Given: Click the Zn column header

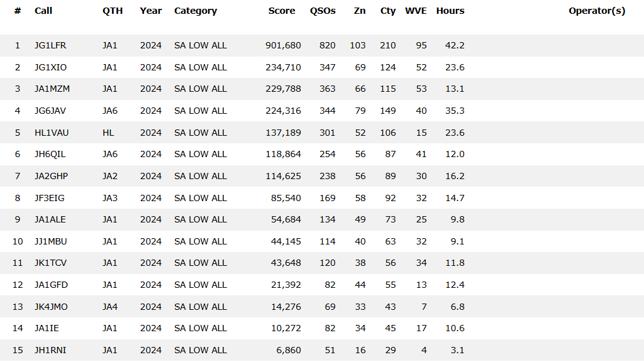Looking at the screenshot, I should (360, 11).
